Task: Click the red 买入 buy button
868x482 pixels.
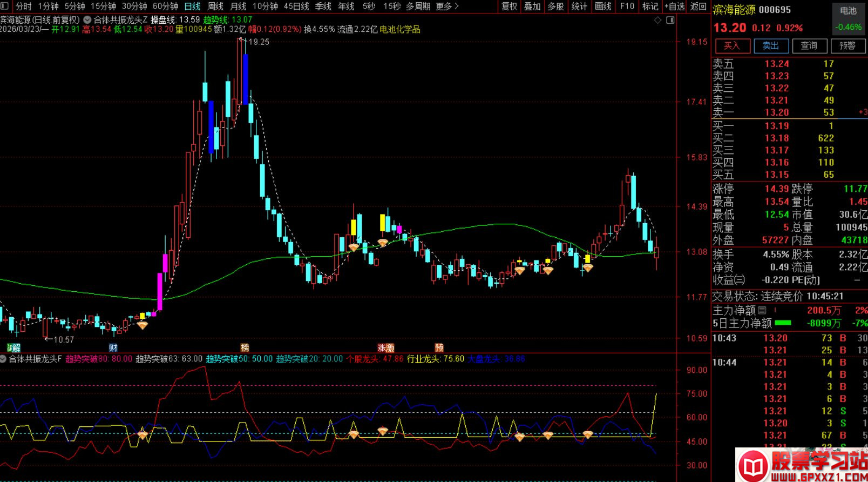Action: pyautogui.click(x=732, y=45)
